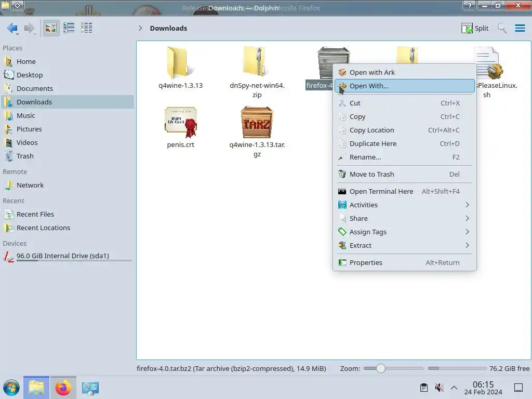Click the breadcrumb chevron before Downloads
Viewport: 532px width, 399px height.
pyautogui.click(x=140, y=28)
